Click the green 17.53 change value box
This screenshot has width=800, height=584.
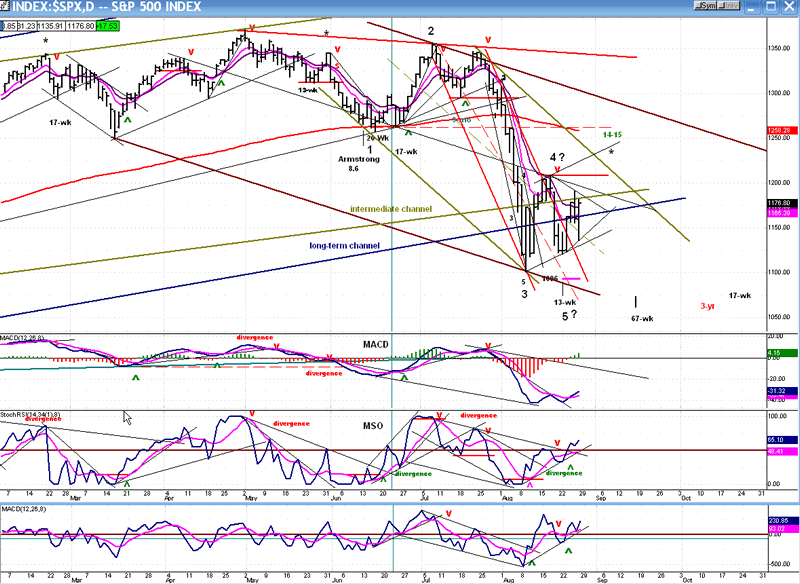coord(107,26)
